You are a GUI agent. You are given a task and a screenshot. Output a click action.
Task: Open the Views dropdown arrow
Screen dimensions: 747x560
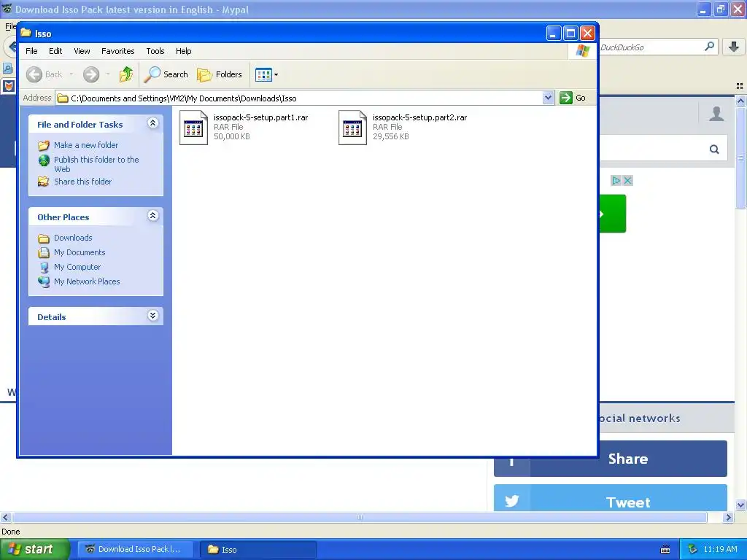(x=276, y=74)
